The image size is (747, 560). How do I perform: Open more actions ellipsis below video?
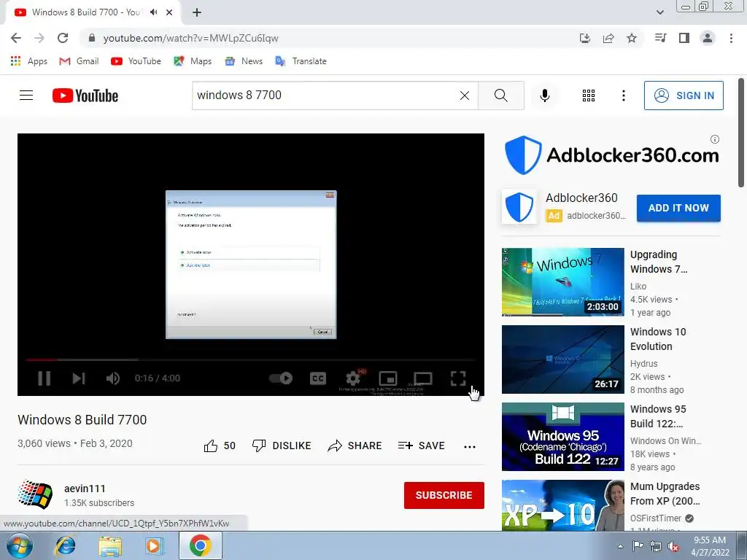[x=470, y=447]
